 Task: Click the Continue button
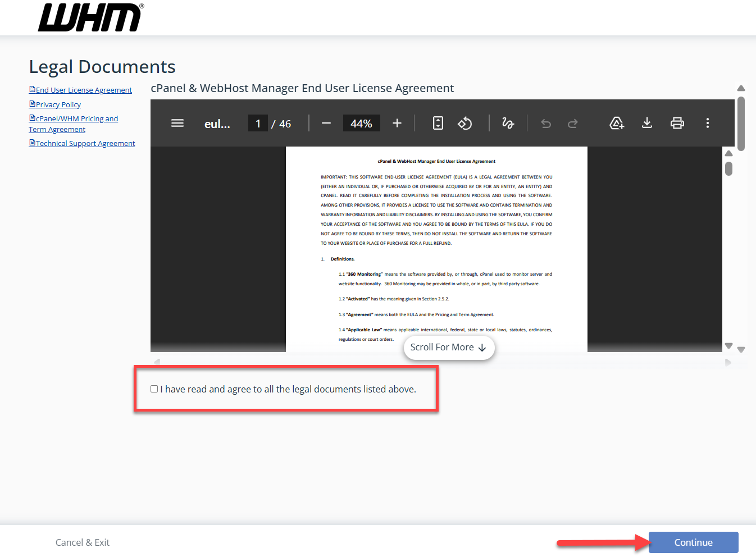coord(694,542)
